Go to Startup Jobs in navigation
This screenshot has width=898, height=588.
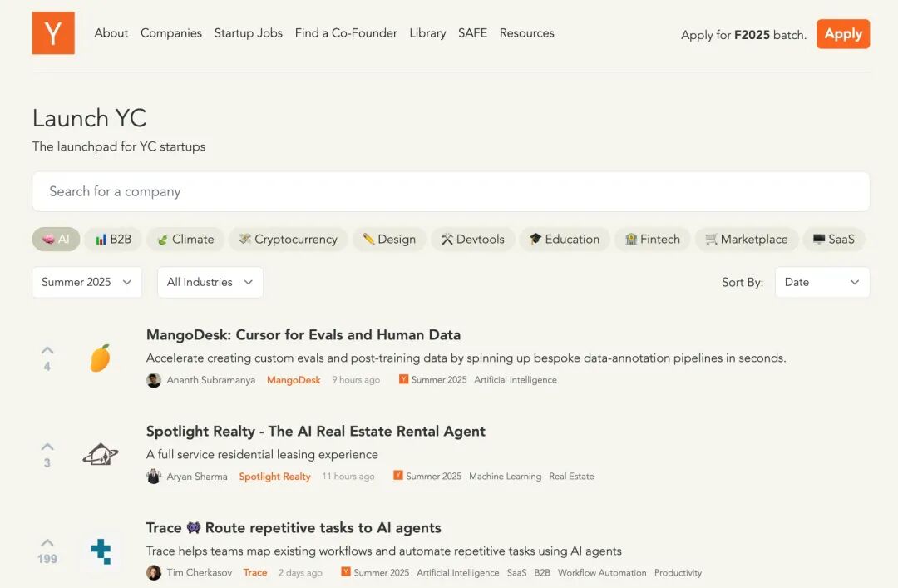249,33
